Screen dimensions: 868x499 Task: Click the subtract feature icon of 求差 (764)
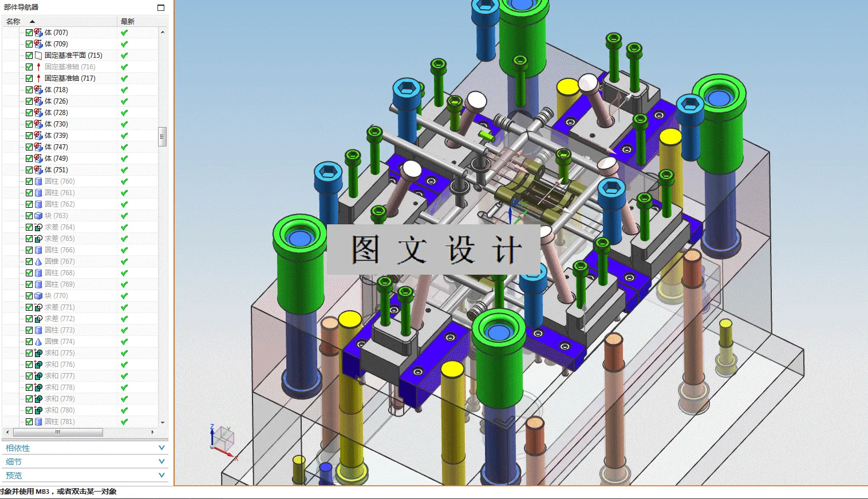pos(38,227)
